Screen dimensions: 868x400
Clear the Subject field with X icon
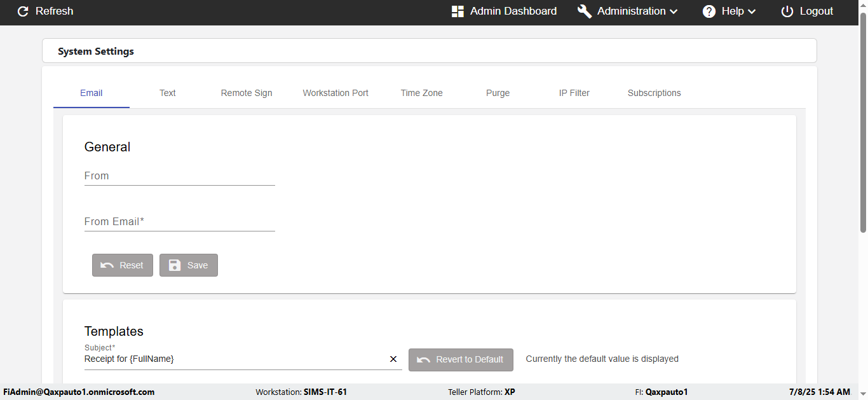point(393,359)
